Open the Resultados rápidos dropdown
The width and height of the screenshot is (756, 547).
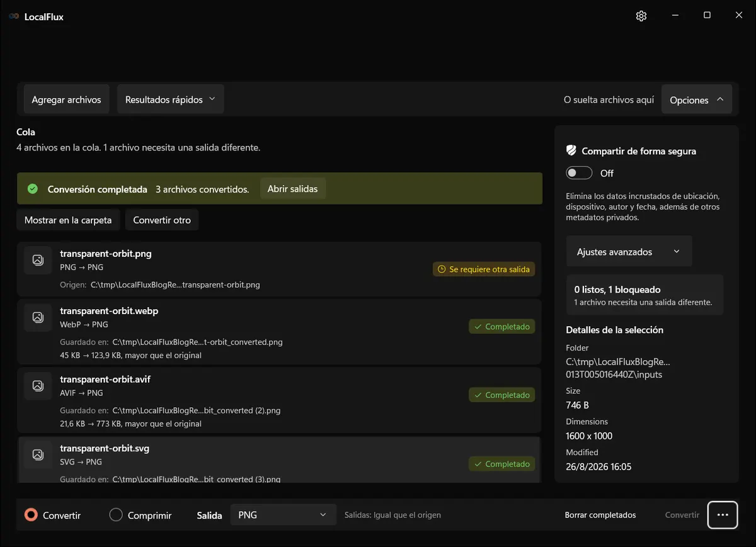coord(171,99)
